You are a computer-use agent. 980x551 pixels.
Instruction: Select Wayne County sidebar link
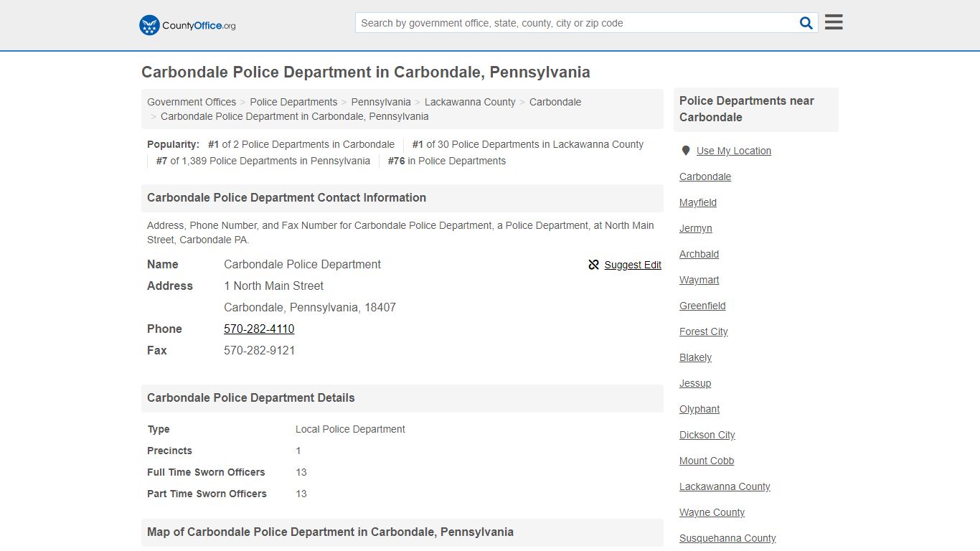point(712,512)
